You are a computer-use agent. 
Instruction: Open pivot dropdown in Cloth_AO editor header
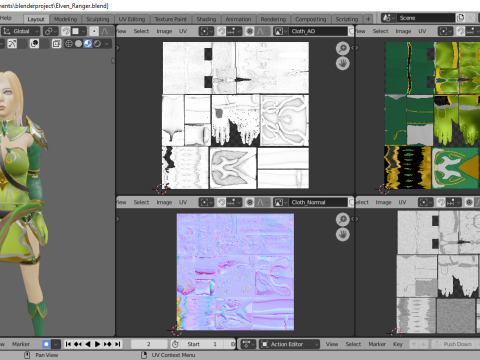coord(206,31)
